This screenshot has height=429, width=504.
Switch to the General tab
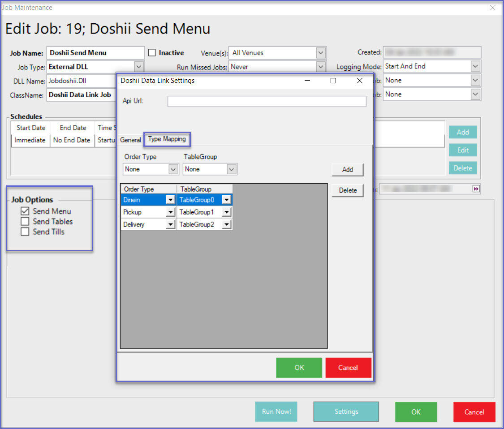130,140
